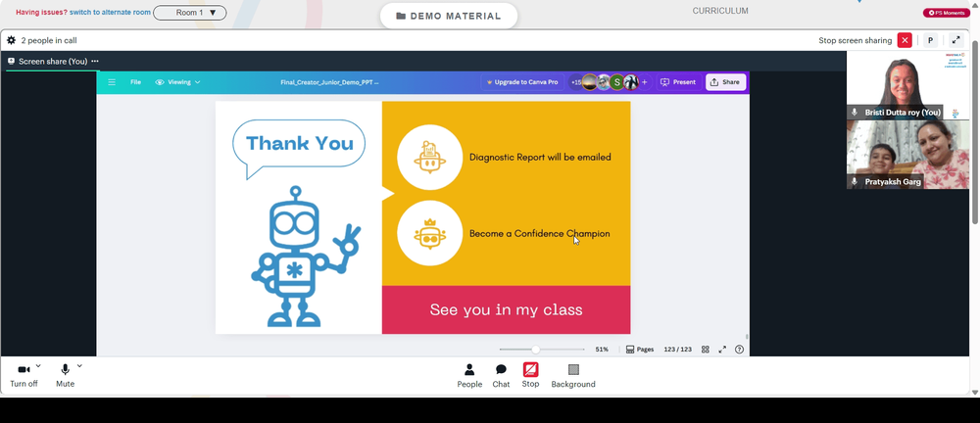Open call settings gear icon

(x=11, y=40)
